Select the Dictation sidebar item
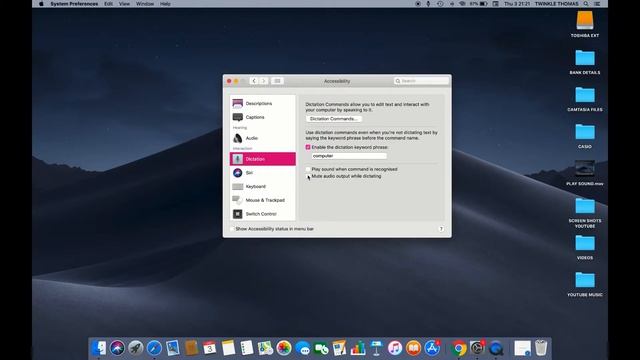The width and height of the screenshot is (640, 360). 263,159
